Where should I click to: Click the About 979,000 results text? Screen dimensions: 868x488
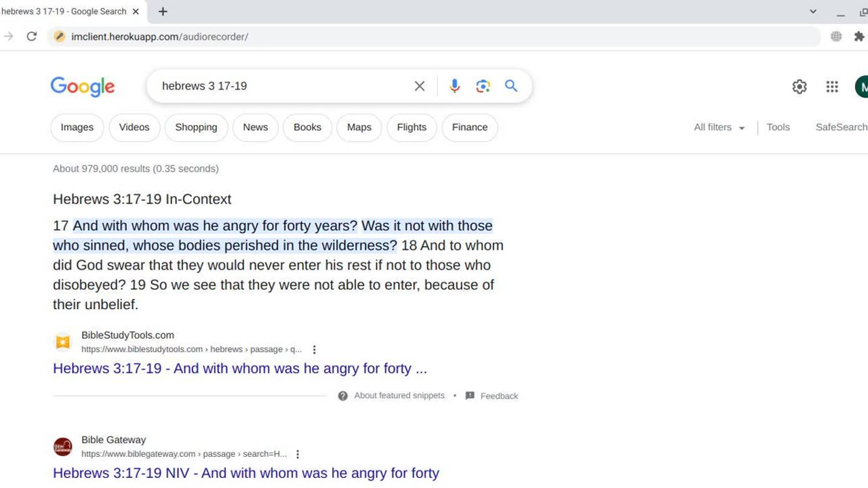pos(136,169)
